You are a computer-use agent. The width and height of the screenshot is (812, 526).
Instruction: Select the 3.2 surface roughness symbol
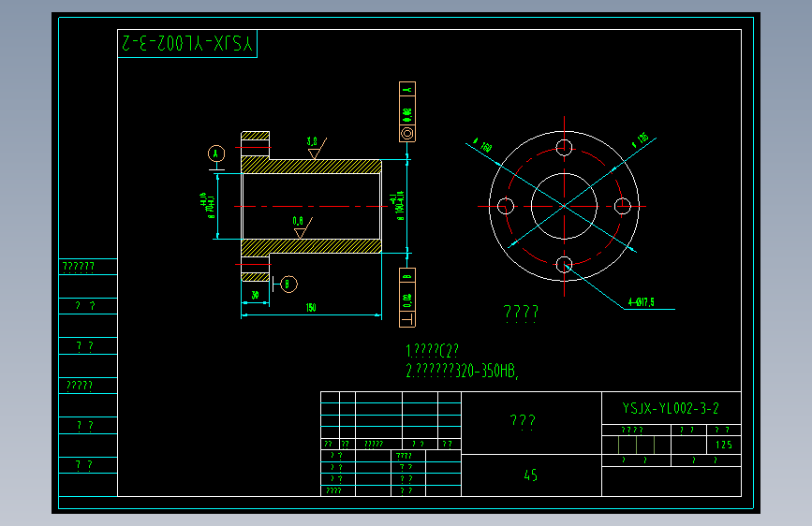[x=316, y=148]
